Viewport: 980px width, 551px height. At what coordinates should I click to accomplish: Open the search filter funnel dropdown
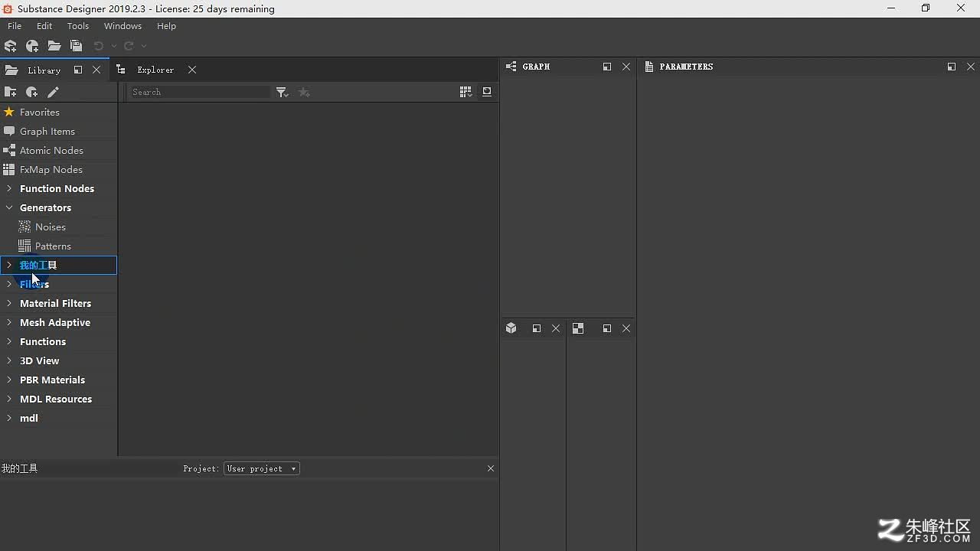283,92
